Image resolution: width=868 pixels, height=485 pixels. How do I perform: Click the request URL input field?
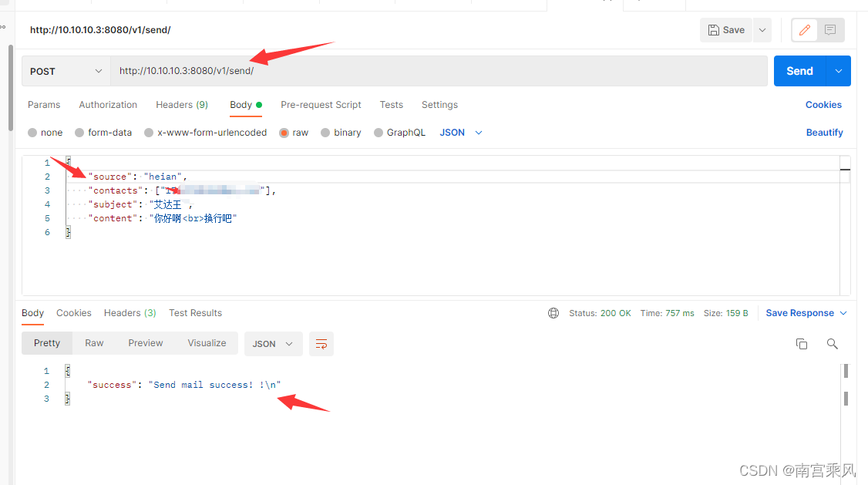point(439,71)
